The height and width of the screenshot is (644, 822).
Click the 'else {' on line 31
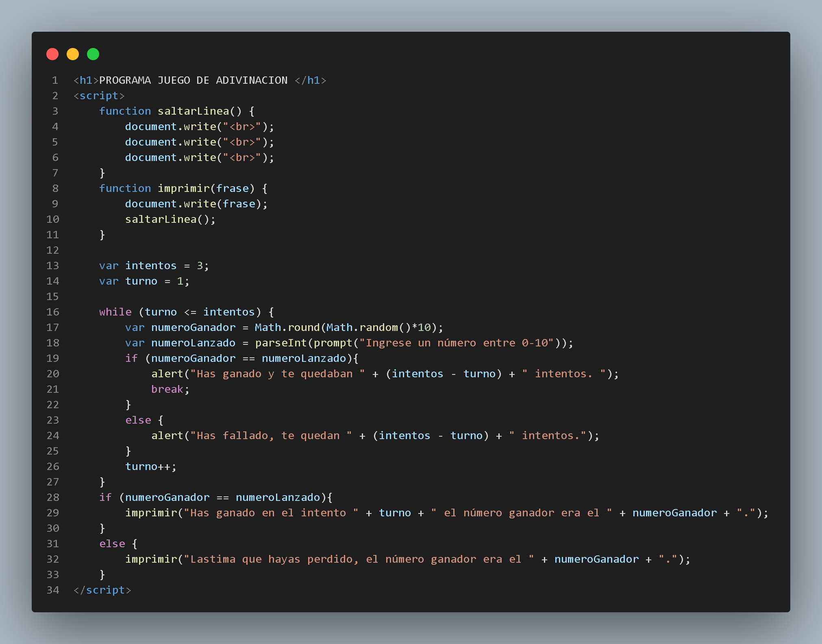pos(118,544)
